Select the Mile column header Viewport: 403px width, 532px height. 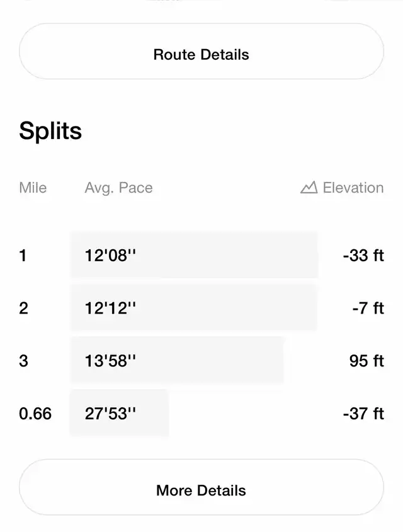tap(33, 188)
